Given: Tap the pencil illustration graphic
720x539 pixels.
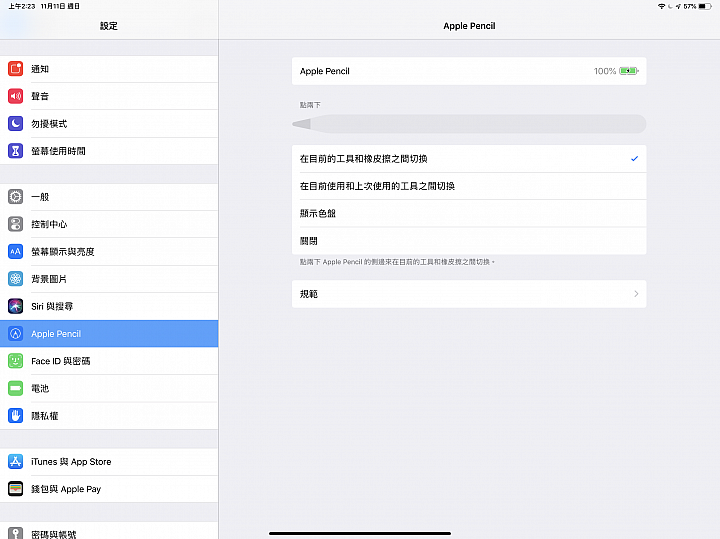Looking at the screenshot, I should point(469,124).
